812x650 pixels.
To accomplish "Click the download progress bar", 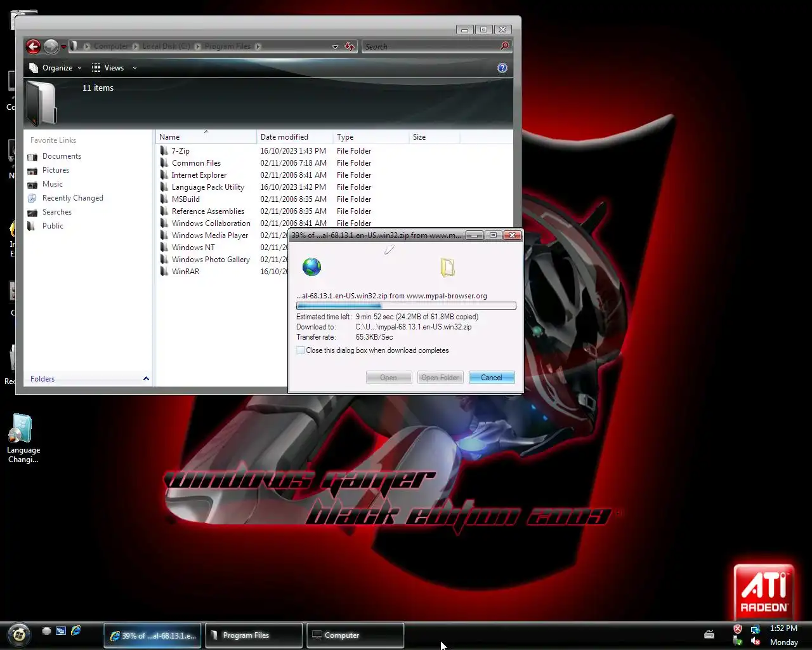I will click(406, 306).
